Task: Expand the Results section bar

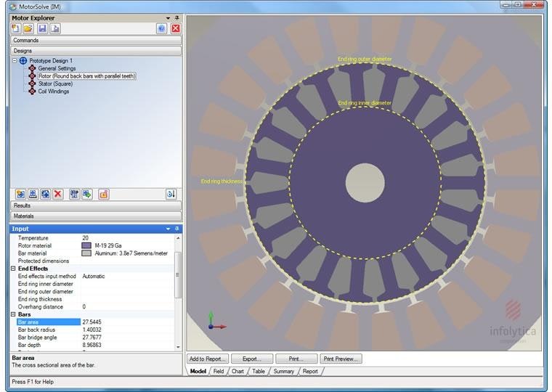Action: (96, 205)
